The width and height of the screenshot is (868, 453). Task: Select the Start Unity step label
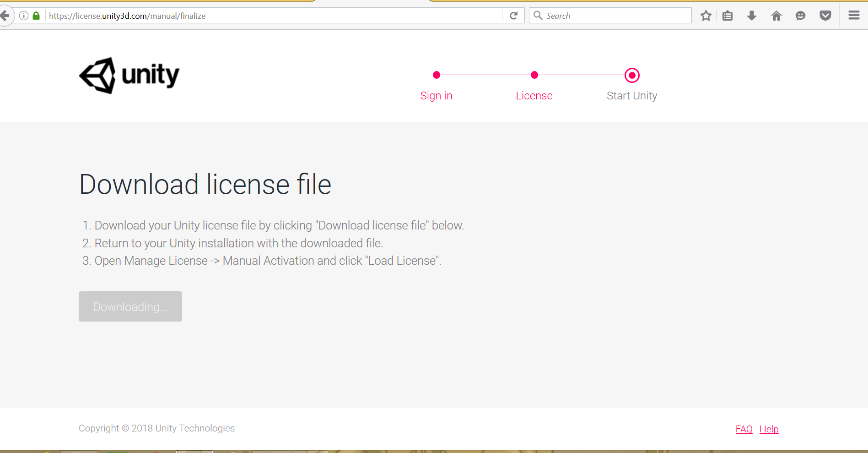click(x=632, y=96)
